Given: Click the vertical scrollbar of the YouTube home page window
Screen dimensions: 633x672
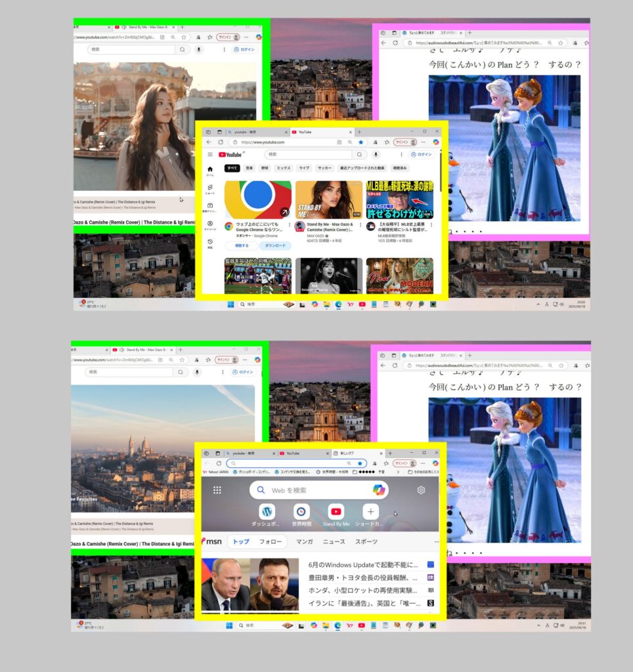Looking at the screenshot, I should point(441,171).
